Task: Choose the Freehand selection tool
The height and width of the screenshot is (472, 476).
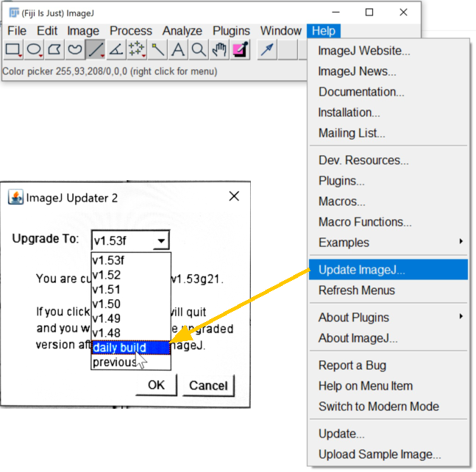Action: click(75, 50)
